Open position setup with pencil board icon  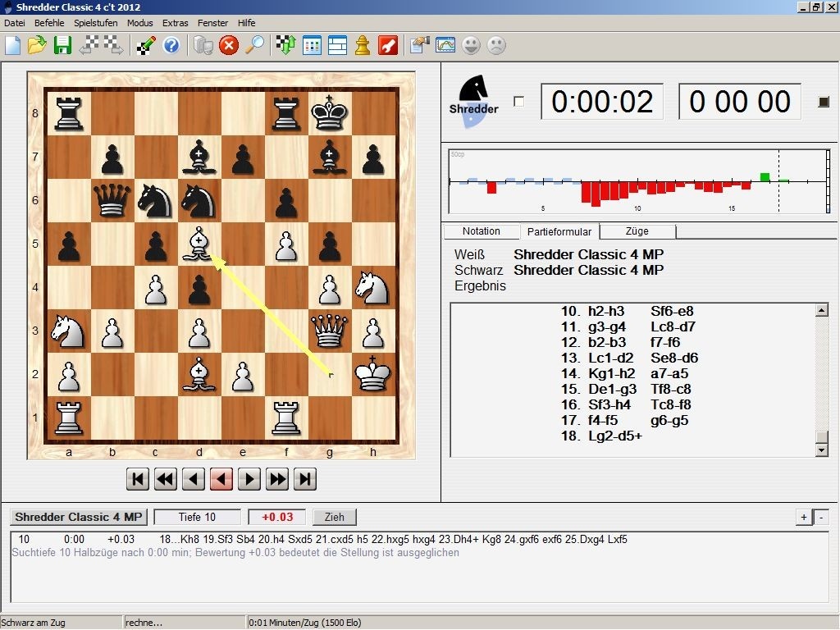tap(146, 46)
